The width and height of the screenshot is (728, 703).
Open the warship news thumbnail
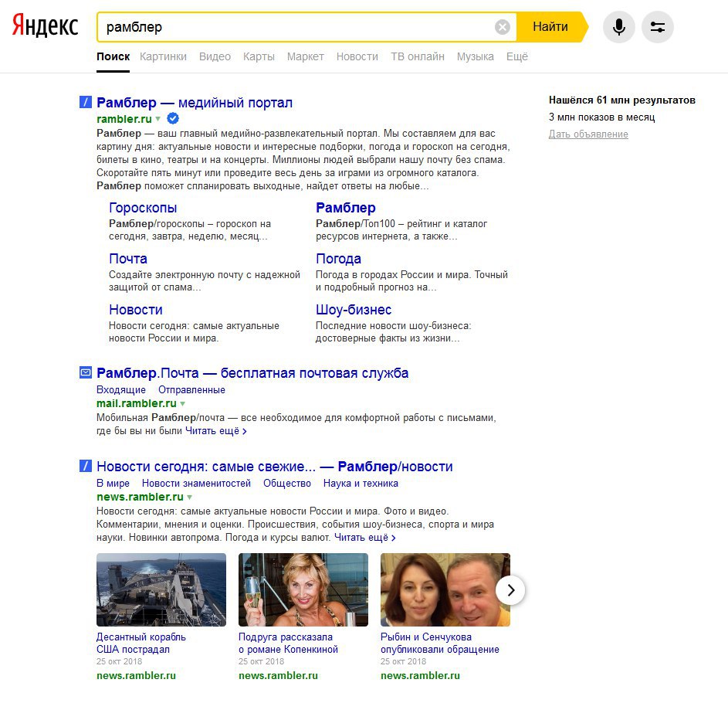click(161, 589)
